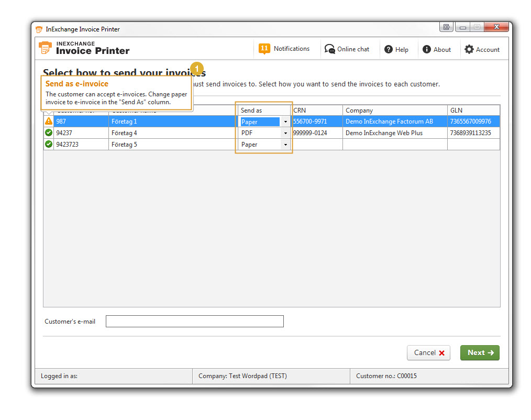Open Send as dropdown for Företag 5
Screen dimensions: 531x420
[x=285, y=145]
